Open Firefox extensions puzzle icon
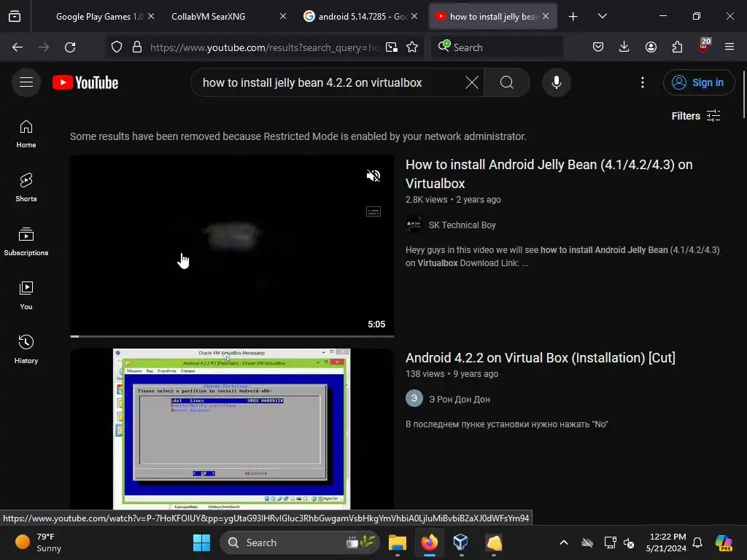Viewport: 747px width, 560px height. pyautogui.click(x=677, y=47)
